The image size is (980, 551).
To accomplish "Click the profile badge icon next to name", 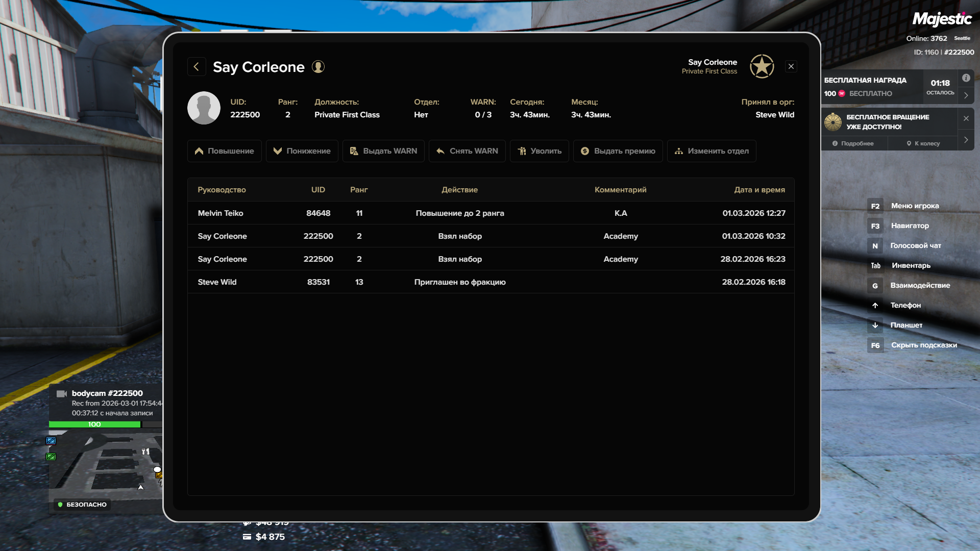I will point(318,67).
